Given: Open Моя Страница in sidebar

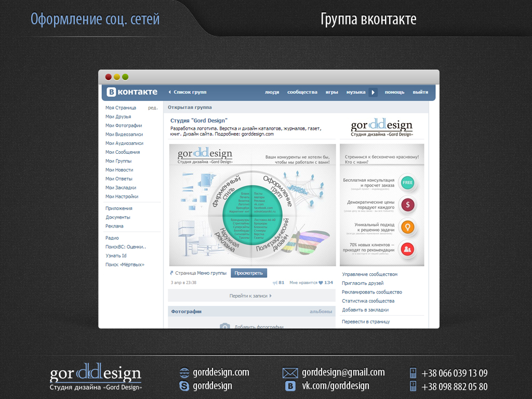Looking at the screenshot, I should point(121,108).
